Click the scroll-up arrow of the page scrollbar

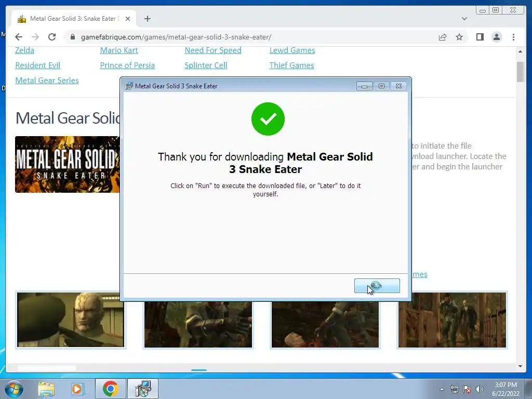click(521, 51)
